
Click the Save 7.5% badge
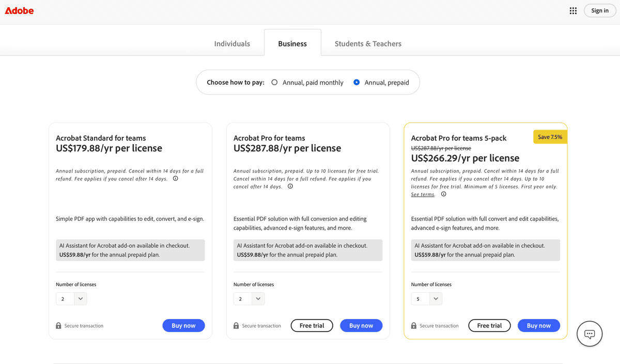tap(550, 137)
